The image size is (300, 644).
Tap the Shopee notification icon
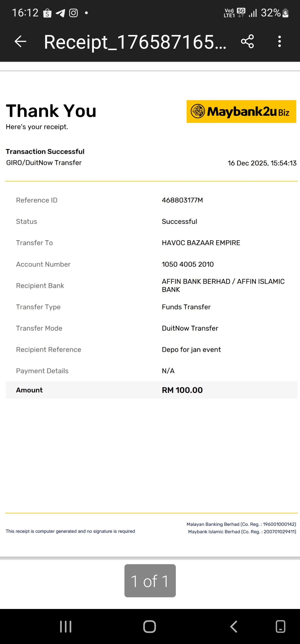pos(47,13)
